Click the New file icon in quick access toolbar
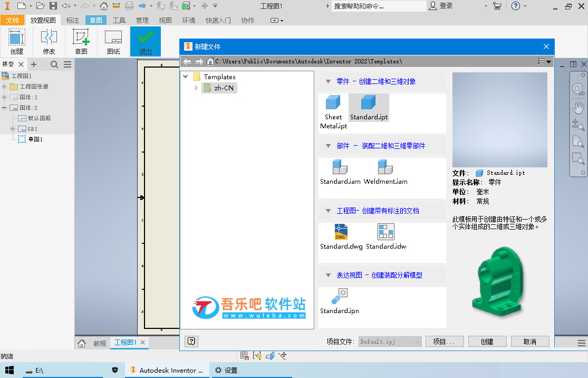Viewport: 588px width, 378px height. [x=22, y=6]
